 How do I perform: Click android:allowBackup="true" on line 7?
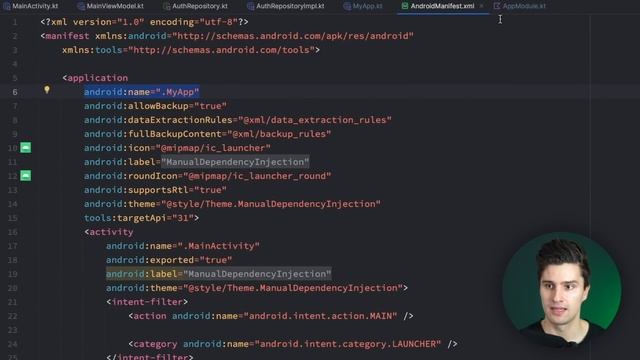click(x=155, y=106)
